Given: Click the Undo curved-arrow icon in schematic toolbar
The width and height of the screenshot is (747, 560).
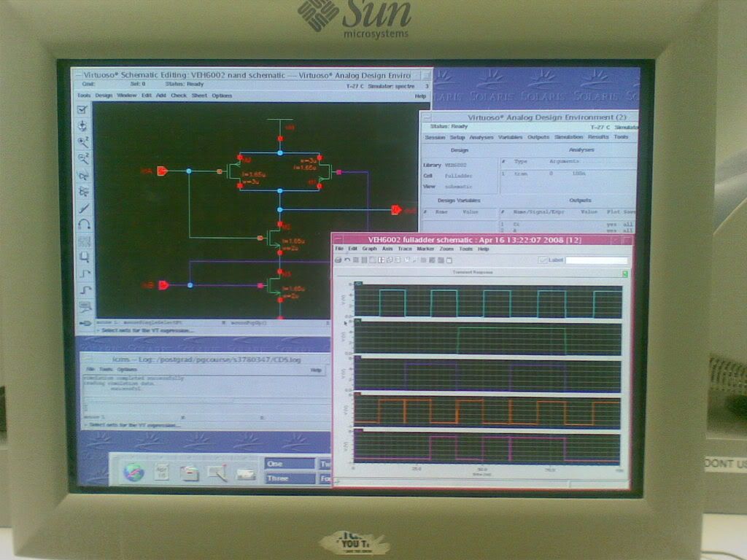Looking at the screenshot, I should click(85, 225).
